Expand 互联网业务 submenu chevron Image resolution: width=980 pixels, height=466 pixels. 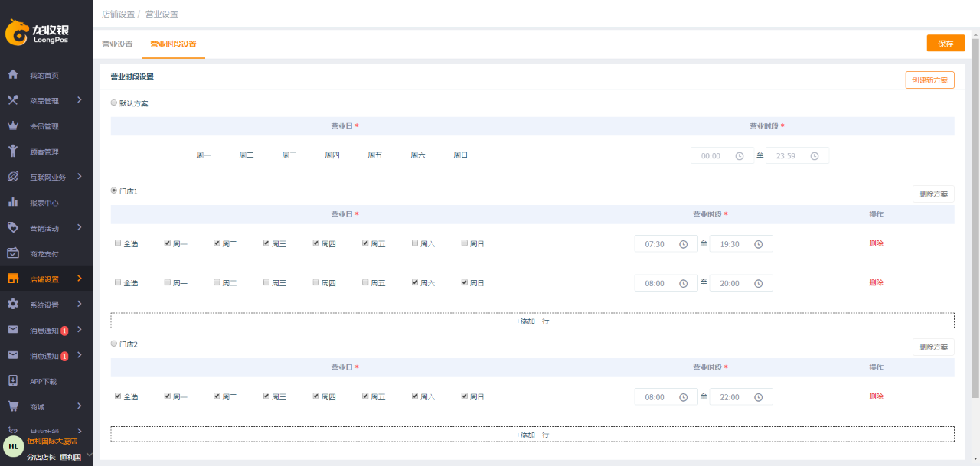80,177
